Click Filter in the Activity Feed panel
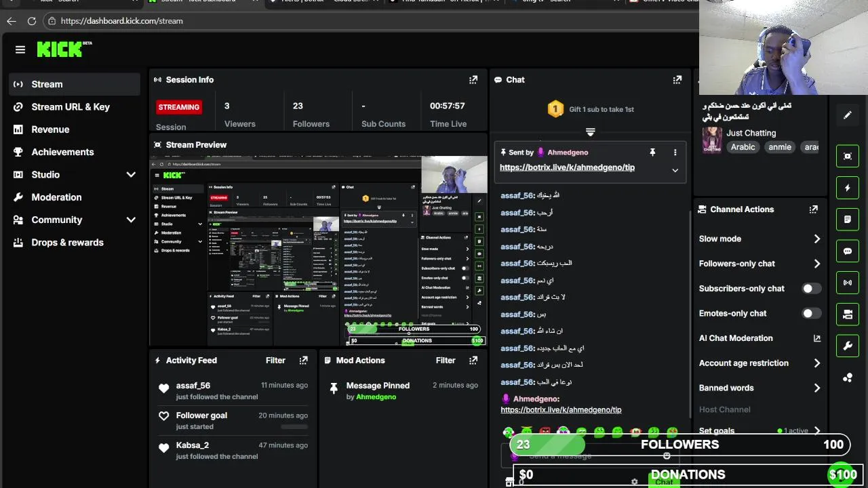868x488 pixels. coord(275,361)
